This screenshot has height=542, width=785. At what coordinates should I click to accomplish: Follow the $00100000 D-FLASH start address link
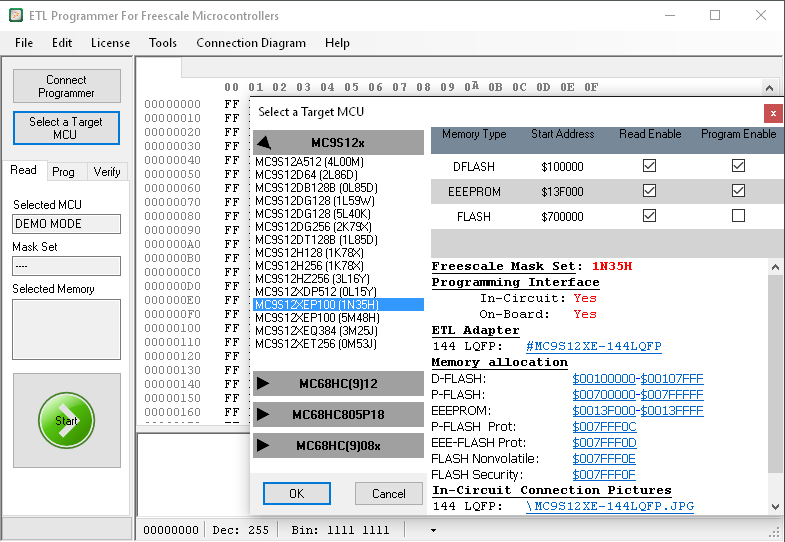tap(604, 379)
